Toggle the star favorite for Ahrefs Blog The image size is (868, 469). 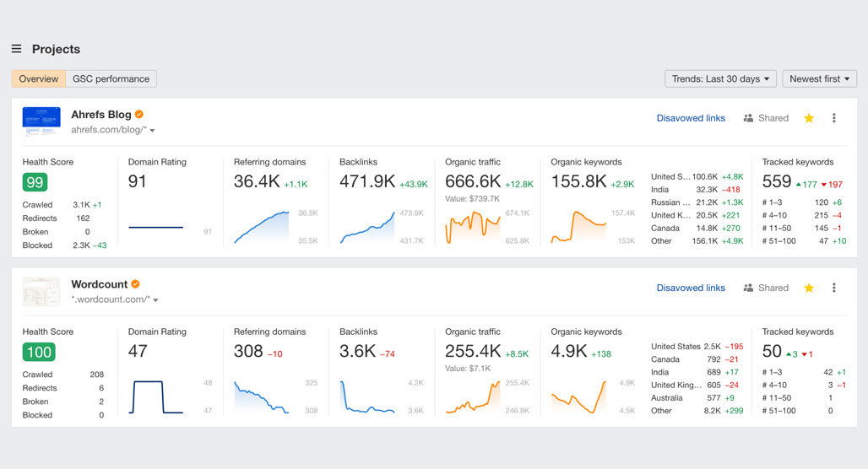[x=809, y=118]
